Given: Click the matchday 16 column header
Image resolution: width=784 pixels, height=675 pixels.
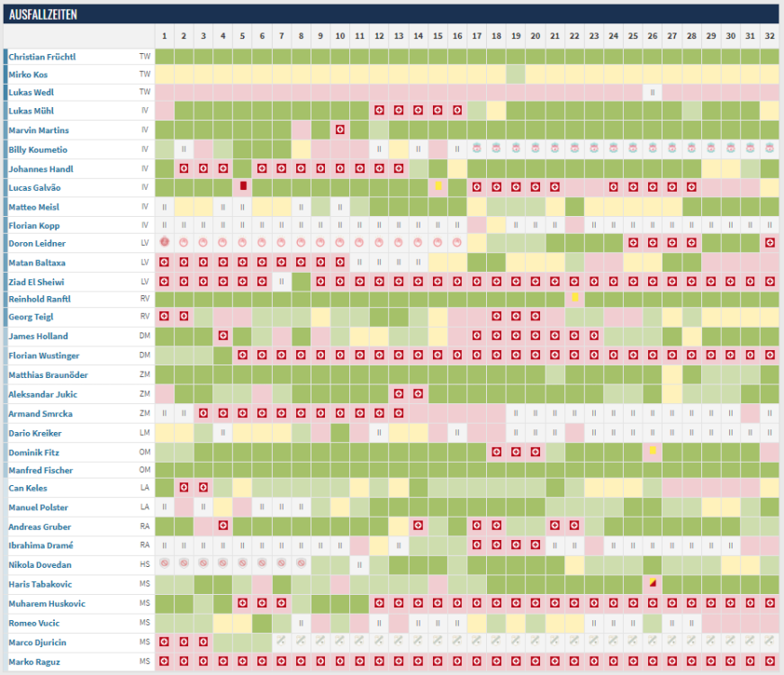Looking at the screenshot, I should pyautogui.click(x=457, y=36).
